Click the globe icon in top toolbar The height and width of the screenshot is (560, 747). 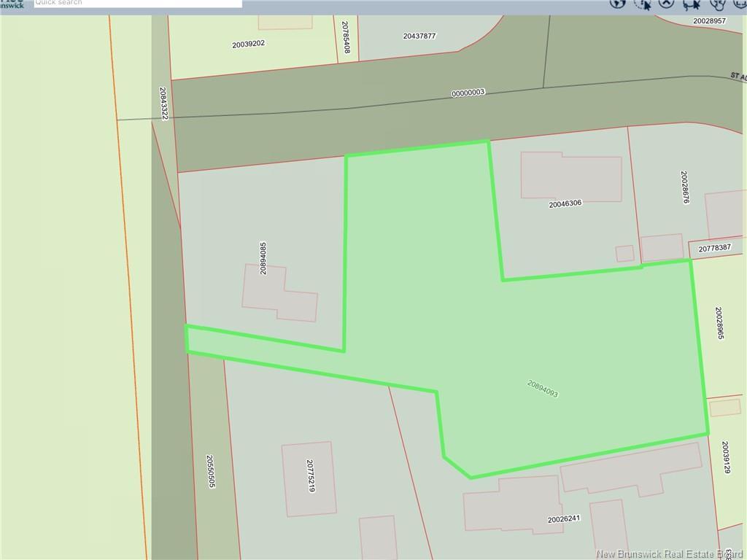[x=618, y=3]
